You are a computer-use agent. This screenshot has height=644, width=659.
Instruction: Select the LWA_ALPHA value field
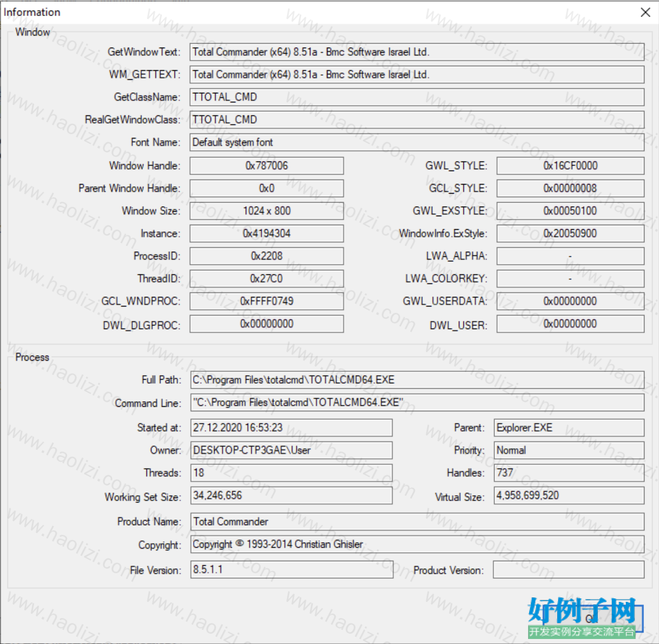[x=570, y=256]
